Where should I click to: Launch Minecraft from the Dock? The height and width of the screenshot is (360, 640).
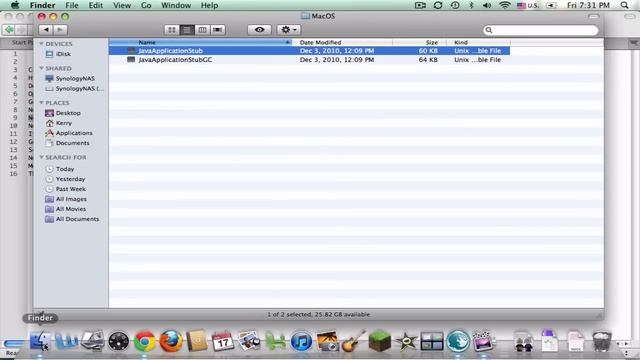click(380, 341)
